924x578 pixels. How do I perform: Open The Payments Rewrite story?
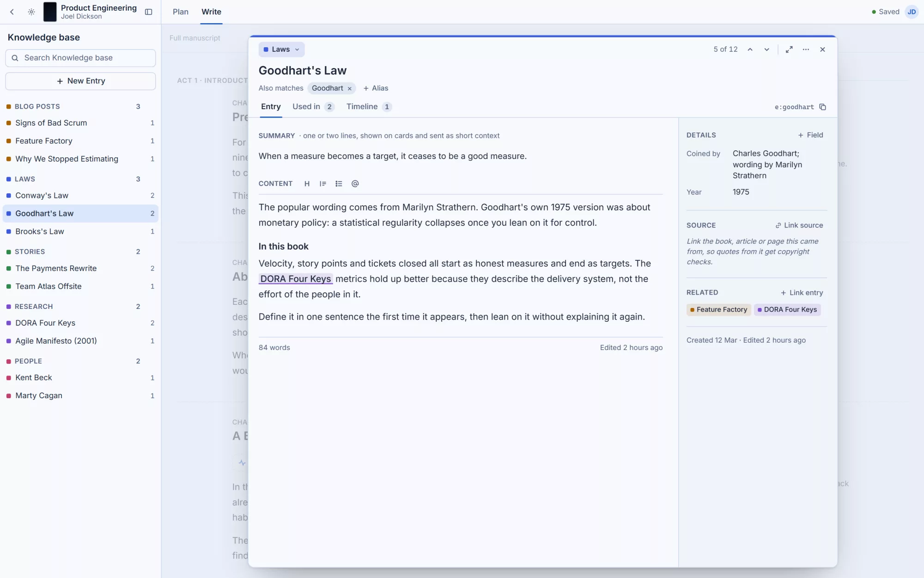(x=80, y=269)
